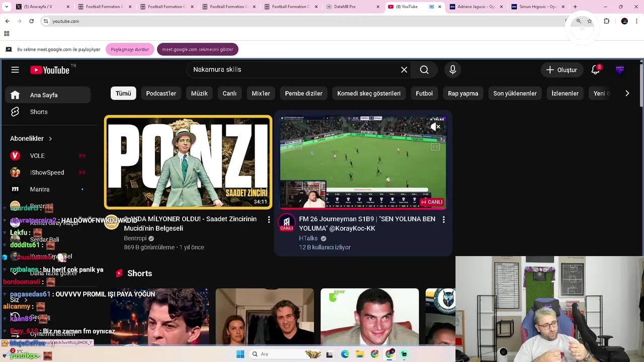This screenshot has height=362, width=644.
Task: Open the YouTube hamburger guide menu
Action: tap(15, 70)
